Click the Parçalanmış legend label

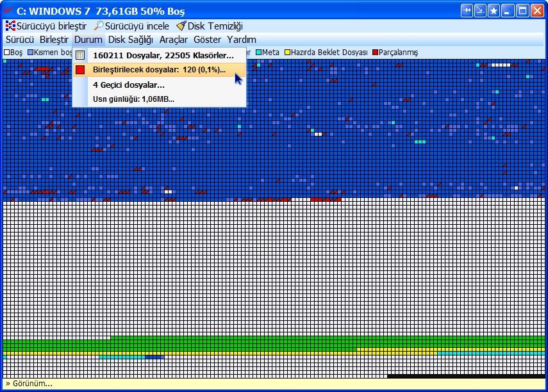[399, 53]
